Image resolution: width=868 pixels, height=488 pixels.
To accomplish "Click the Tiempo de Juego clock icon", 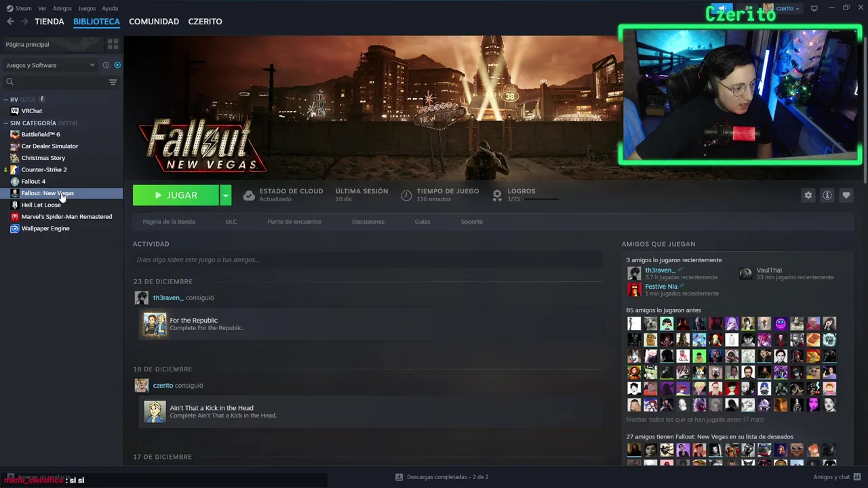I will 406,195.
